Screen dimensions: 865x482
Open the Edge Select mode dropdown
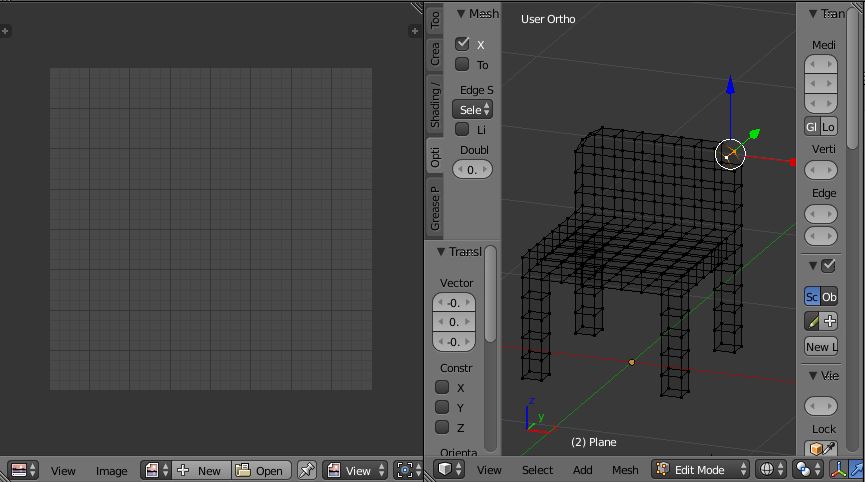pyautogui.click(x=472, y=109)
